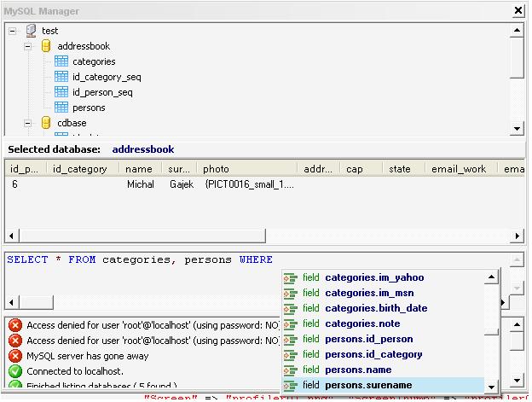Sort by the name column header
Viewport: 532px width, 402px height.
point(141,169)
